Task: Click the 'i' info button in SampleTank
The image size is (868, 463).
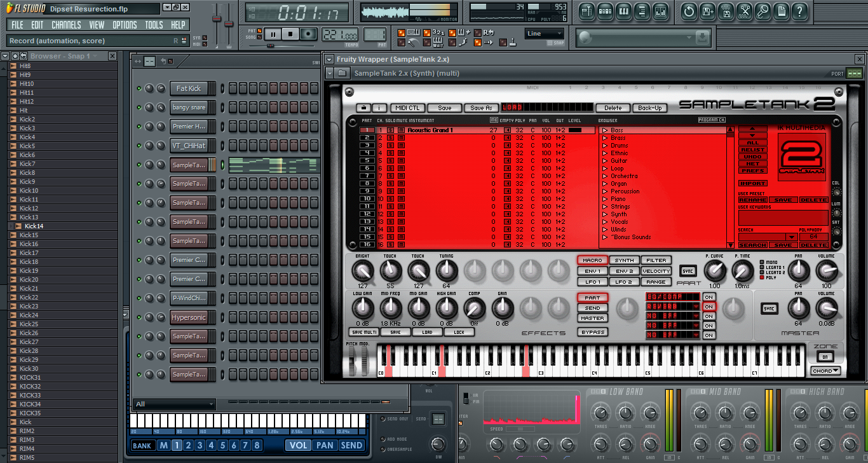Action: tap(379, 108)
